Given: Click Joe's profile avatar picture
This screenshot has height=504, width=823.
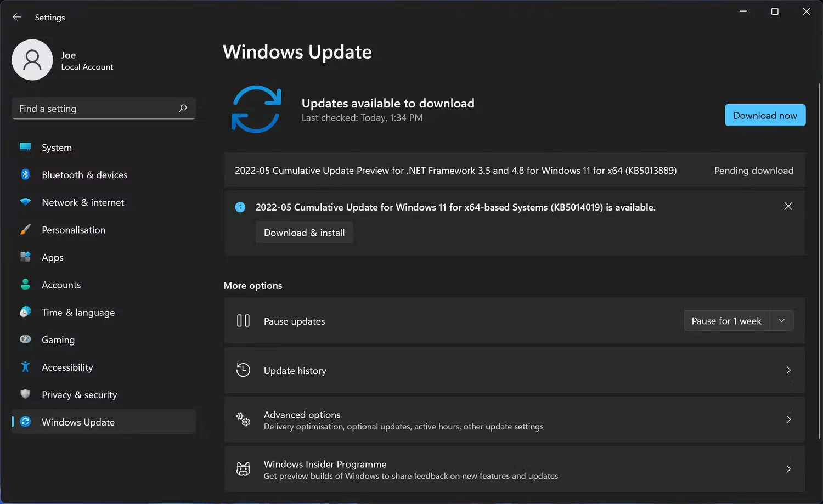Looking at the screenshot, I should click(32, 60).
